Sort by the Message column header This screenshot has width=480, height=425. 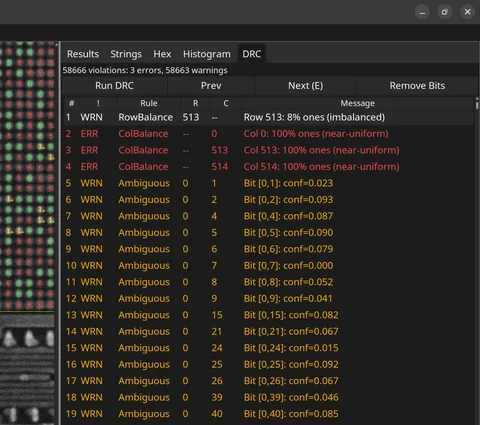(357, 103)
